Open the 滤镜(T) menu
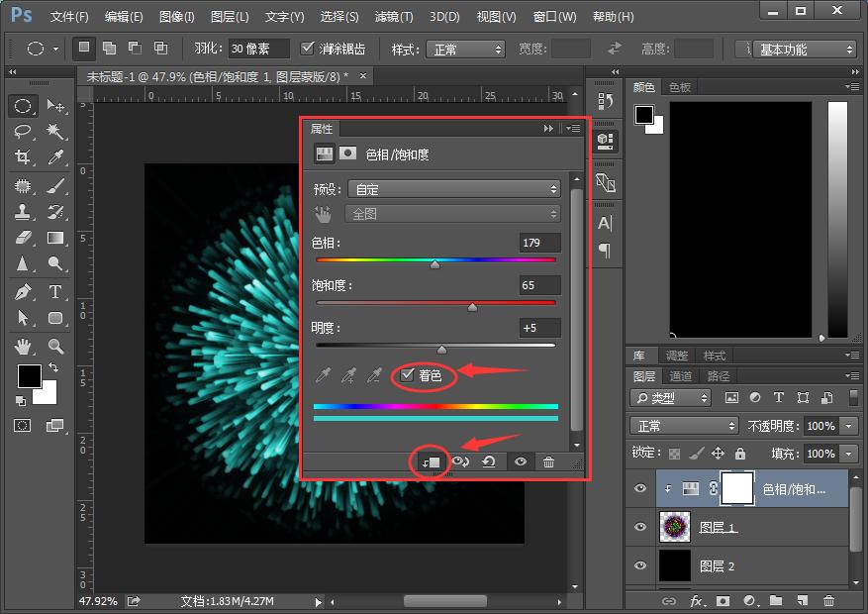This screenshot has width=868, height=614. [x=394, y=17]
